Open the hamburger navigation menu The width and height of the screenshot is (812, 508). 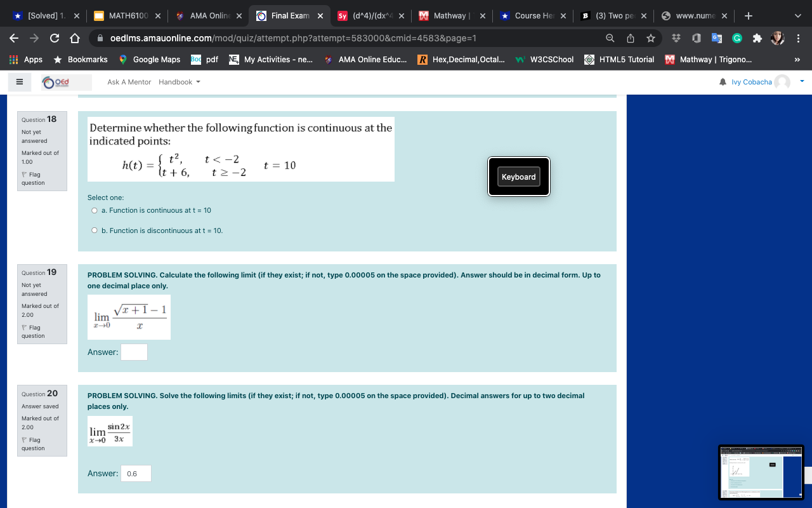click(x=19, y=81)
